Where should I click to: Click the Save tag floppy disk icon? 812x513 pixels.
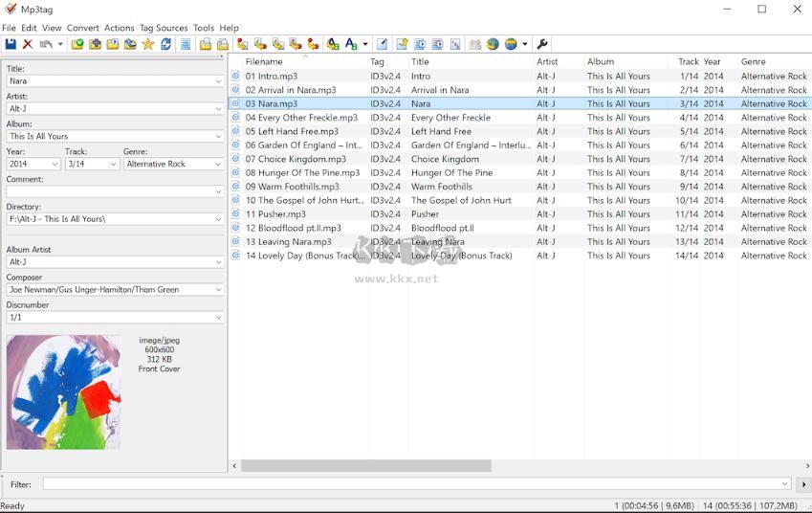pos(11,44)
